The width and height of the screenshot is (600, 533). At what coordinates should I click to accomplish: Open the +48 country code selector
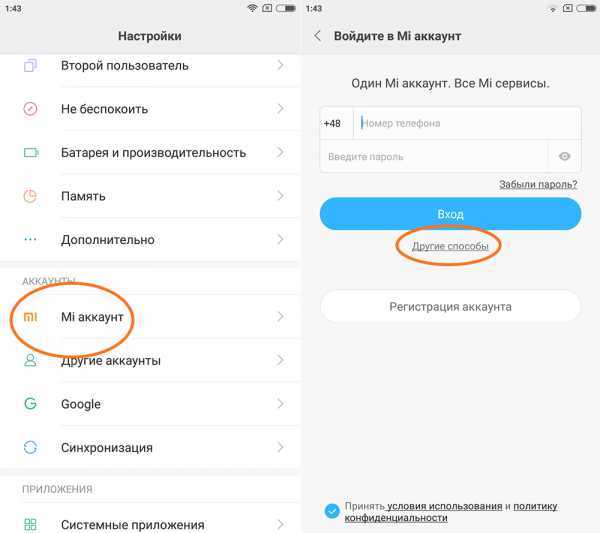coord(332,123)
